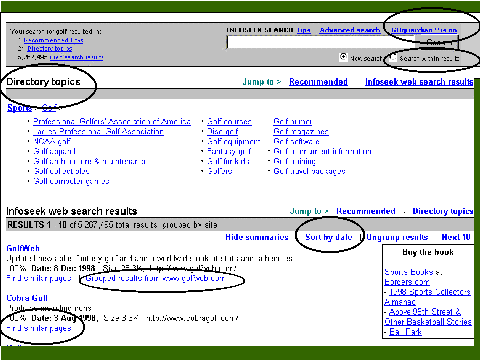Open the Cobra Golf result title
480x360 pixels.
[27, 298]
